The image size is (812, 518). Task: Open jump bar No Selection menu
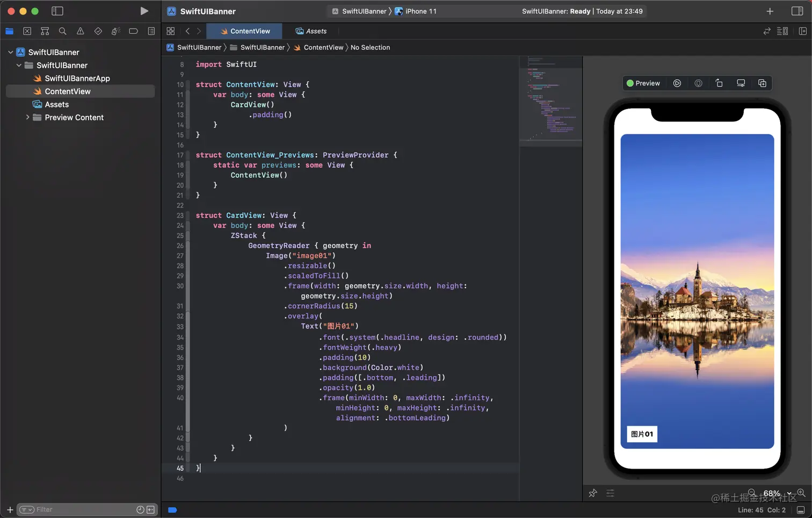(x=370, y=47)
